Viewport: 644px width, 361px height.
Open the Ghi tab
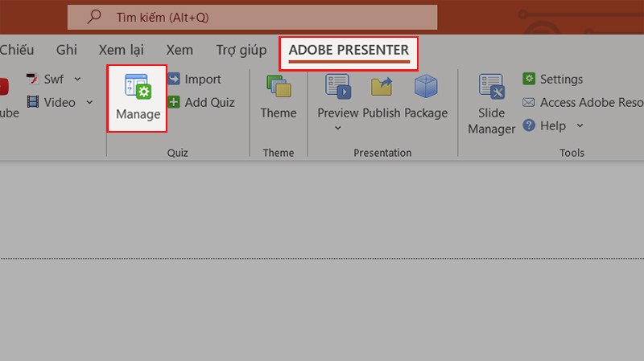tap(67, 50)
